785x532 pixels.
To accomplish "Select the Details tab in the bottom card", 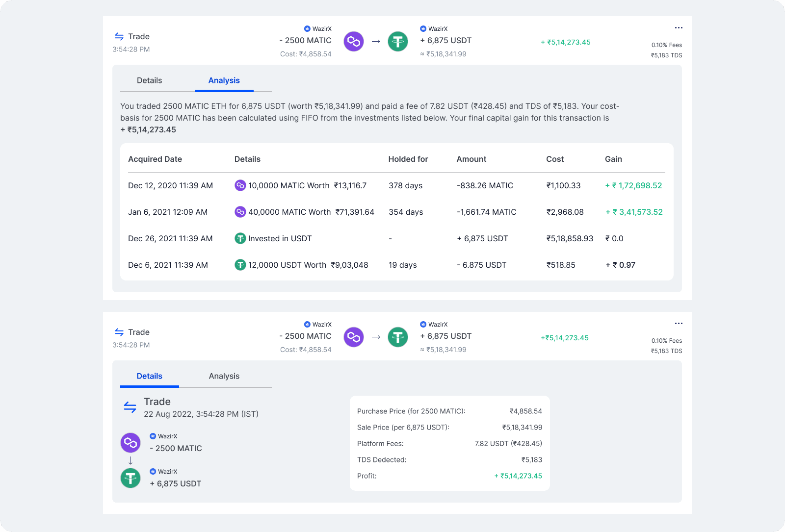I will click(149, 376).
